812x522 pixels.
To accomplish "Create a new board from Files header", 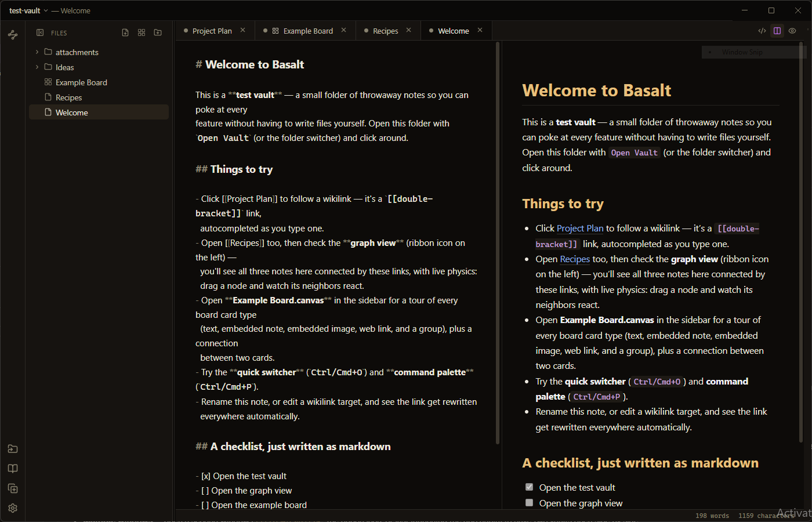I will pos(142,32).
